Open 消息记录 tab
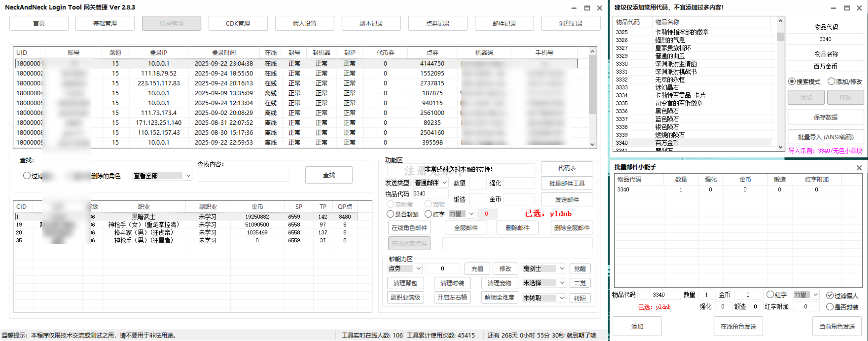Screen dimensions: 868x341 click(571, 23)
